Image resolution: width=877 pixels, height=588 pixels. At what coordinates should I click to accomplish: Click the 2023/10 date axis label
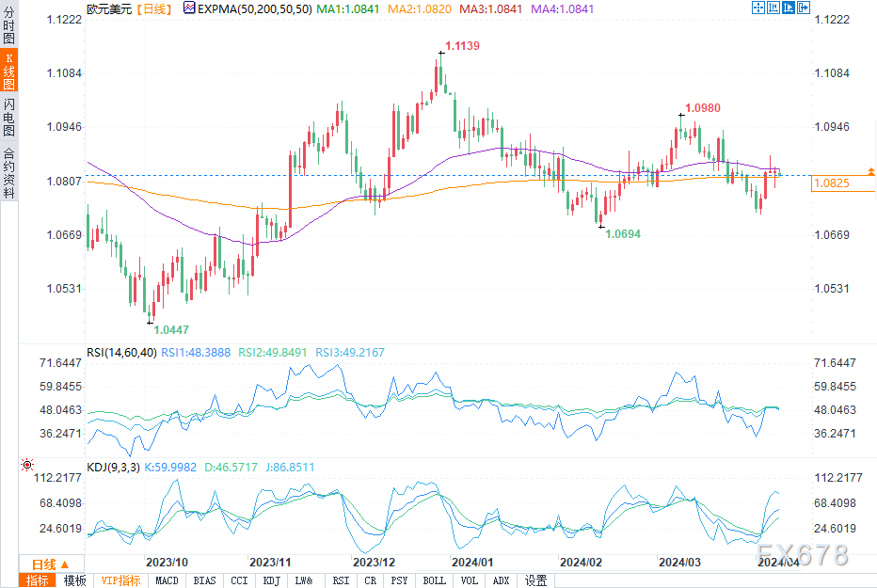point(167,563)
